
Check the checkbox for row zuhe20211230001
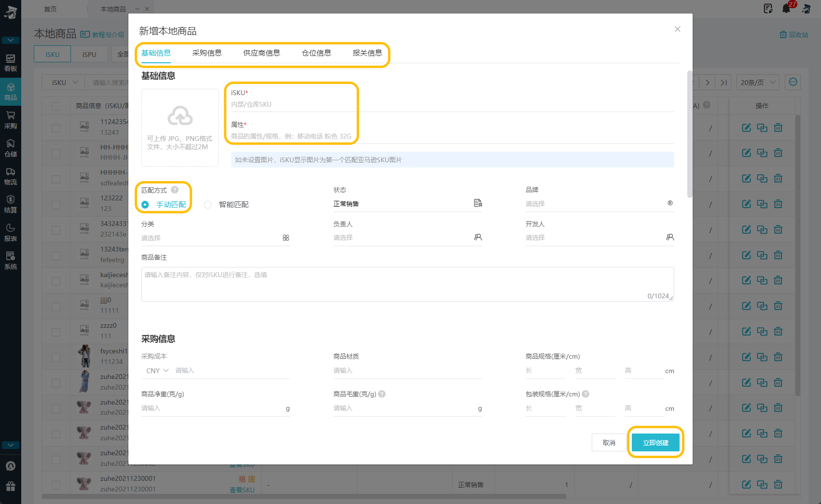(x=56, y=485)
